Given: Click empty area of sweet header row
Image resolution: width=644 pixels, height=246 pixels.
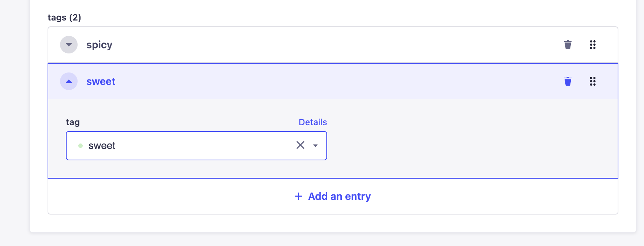Looking at the screenshot, I should click(329, 81).
